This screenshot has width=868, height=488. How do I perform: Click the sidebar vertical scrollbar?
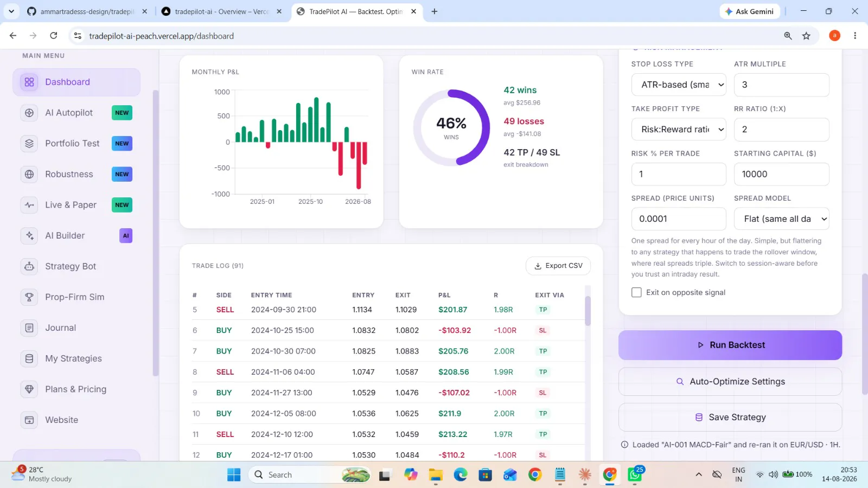pos(156,233)
